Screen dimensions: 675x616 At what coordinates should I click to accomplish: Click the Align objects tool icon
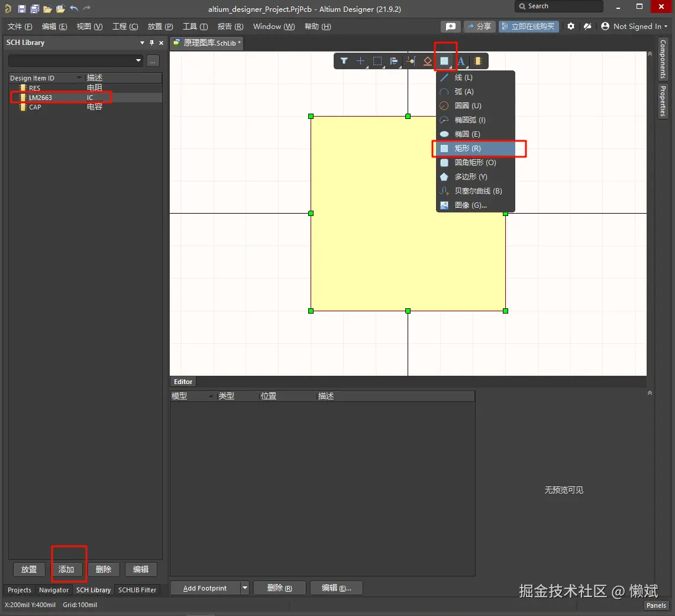click(394, 61)
